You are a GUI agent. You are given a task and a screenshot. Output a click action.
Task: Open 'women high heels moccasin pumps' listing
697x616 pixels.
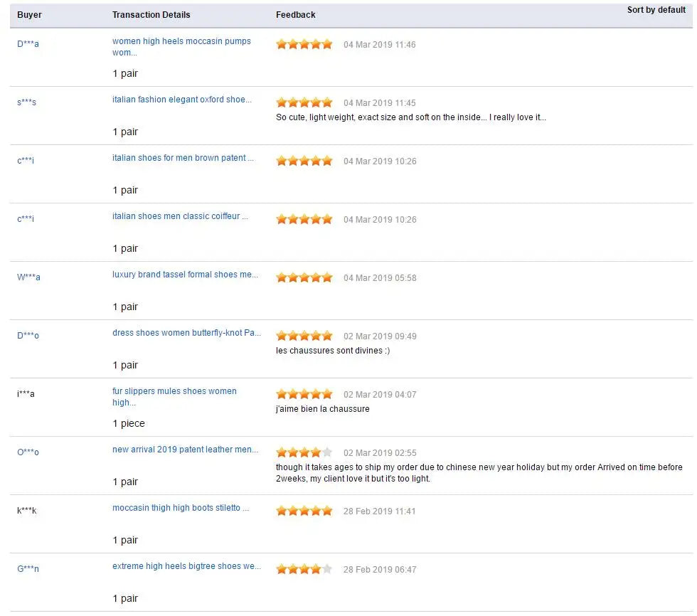click(x=181, y=41)
